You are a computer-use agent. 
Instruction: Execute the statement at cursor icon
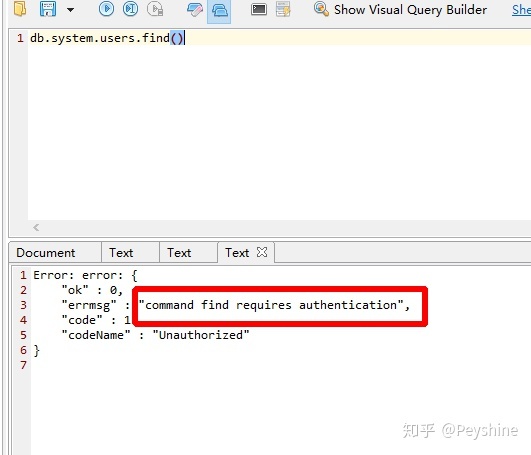point(130,9)
